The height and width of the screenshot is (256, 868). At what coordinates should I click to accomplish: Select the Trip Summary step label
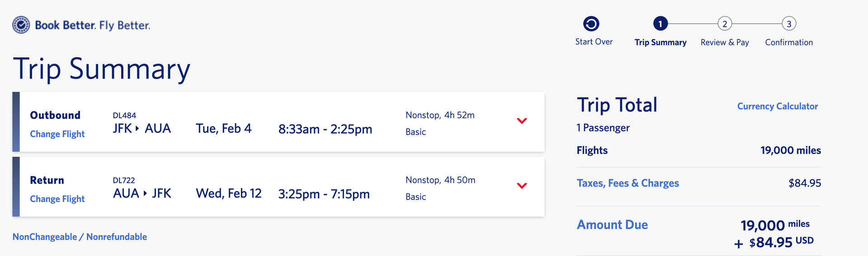point(660,42)
